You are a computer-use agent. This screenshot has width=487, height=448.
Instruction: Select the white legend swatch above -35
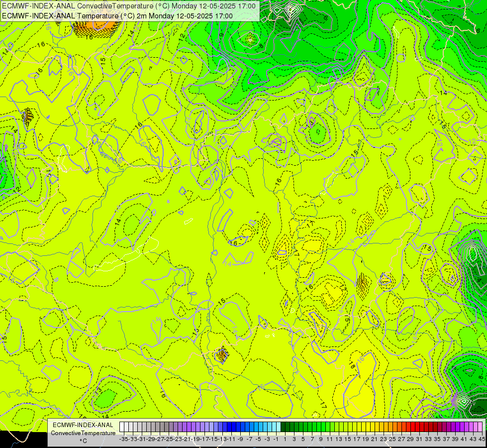pyautogui.click(x=122, y=427)
